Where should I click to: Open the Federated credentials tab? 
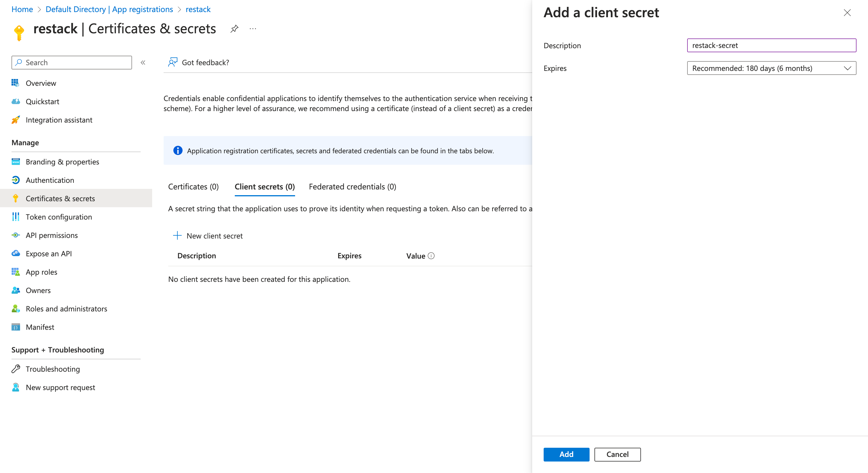click(x=352, y=187)
